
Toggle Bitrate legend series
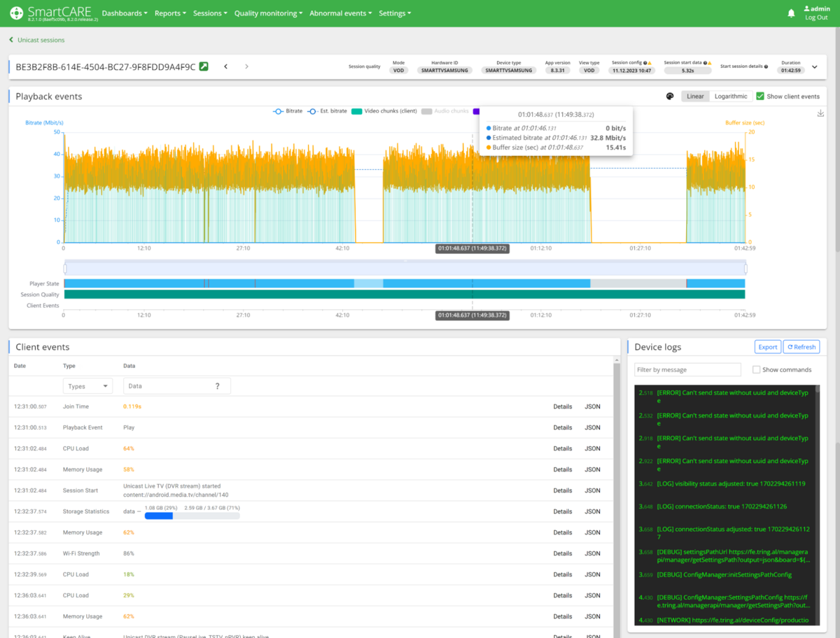click(287, 111)
